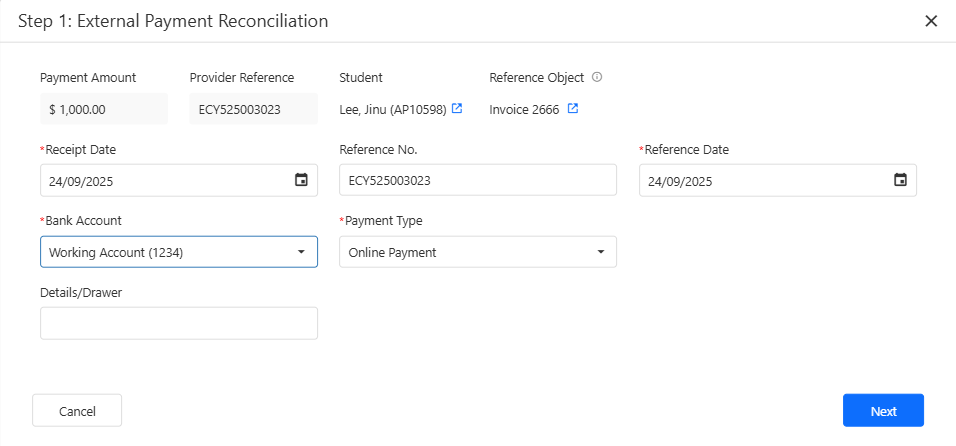
Task: Expand the Bank Account dropdown arrow
Action: tap(301, 252)
